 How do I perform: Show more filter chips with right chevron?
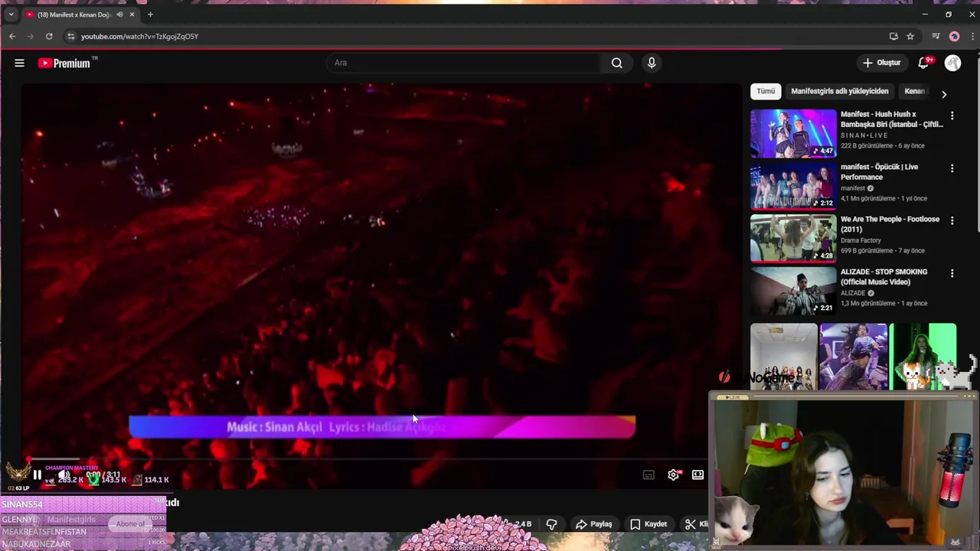[944, 94]
